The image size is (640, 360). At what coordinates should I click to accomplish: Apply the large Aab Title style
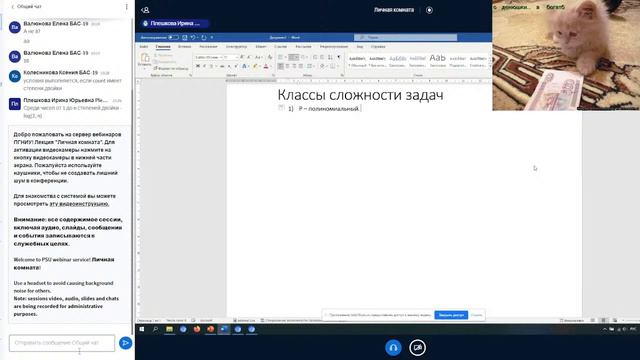coord(437,60)
